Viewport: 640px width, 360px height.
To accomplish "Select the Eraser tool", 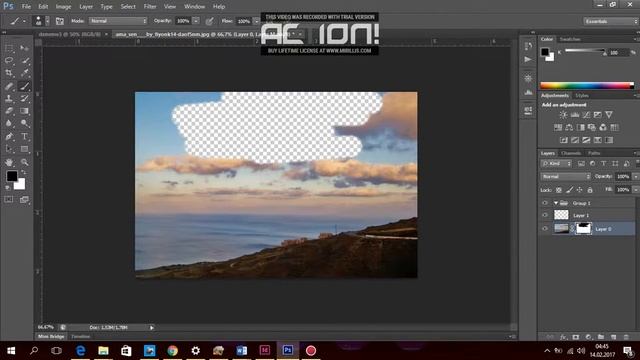I will coord(9,111).
